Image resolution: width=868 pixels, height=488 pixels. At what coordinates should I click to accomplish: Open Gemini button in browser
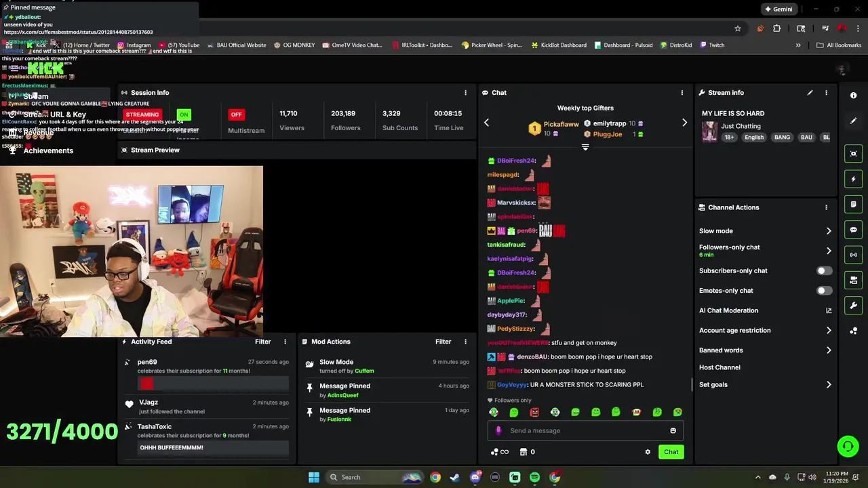tap(778, 9)
